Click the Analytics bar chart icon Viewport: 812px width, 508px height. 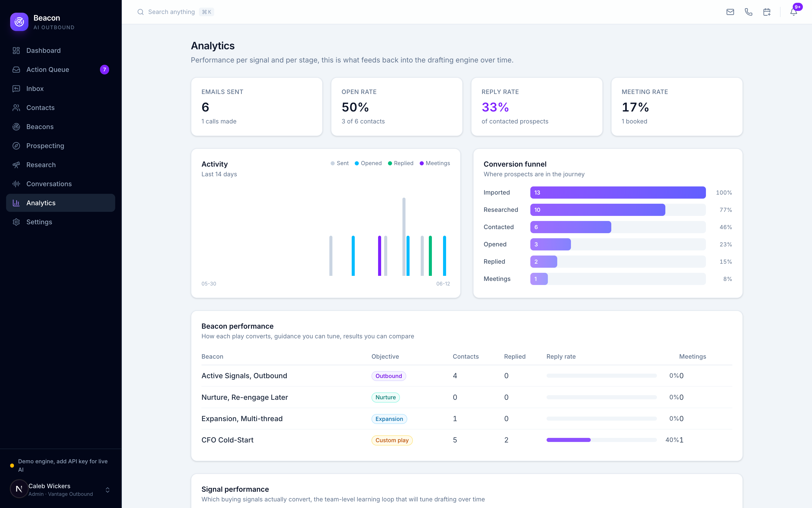[x=16, y=203]
